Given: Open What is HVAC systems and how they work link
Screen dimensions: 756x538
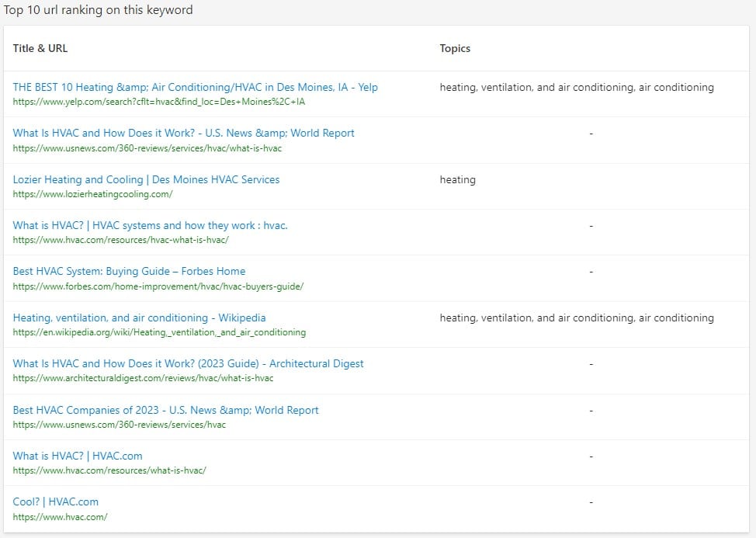Looking at the screenshot, I should (150, 225).
